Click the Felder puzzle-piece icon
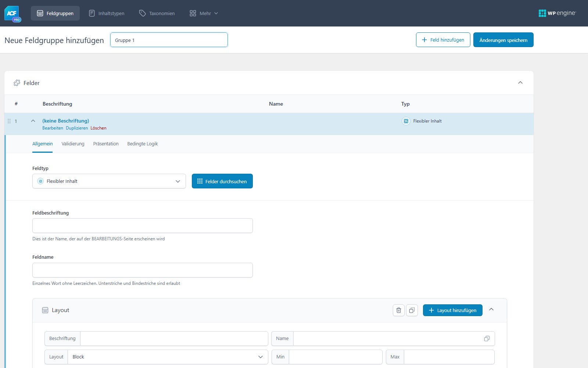The image size is (588, 368). pyautogui.click(x=17, y=83)
